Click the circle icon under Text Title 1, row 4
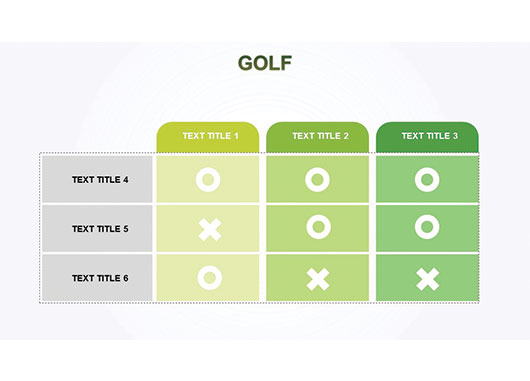 [208, 180]
